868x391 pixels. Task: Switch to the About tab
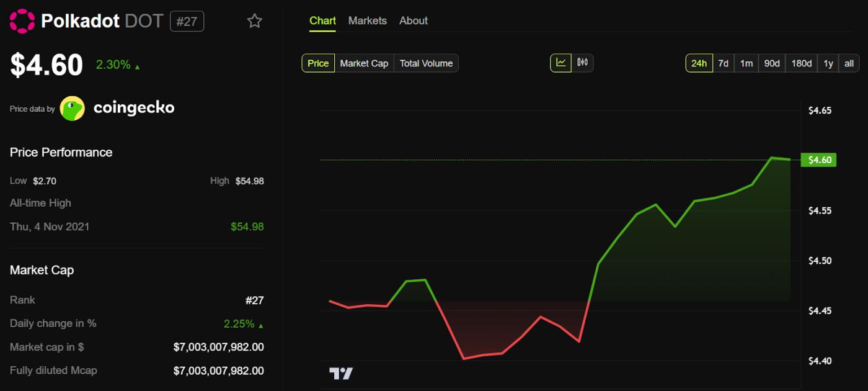coord(413,20)
